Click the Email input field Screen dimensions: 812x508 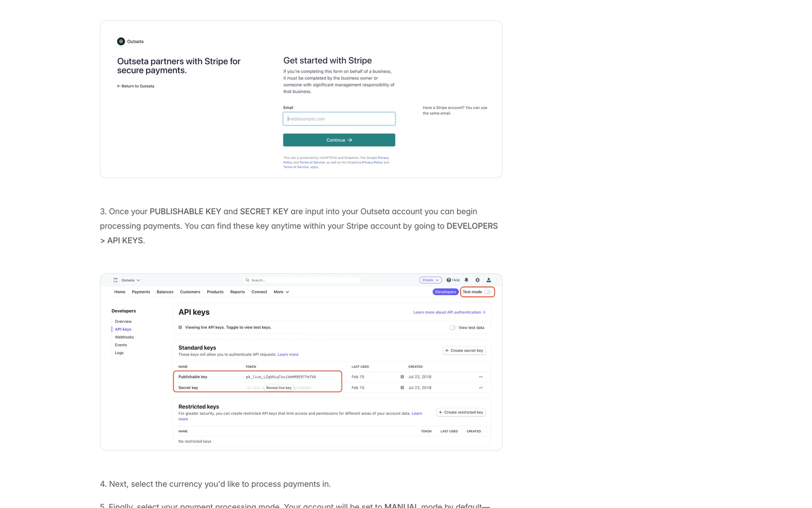pyautogui.click(x=339, y=119)
